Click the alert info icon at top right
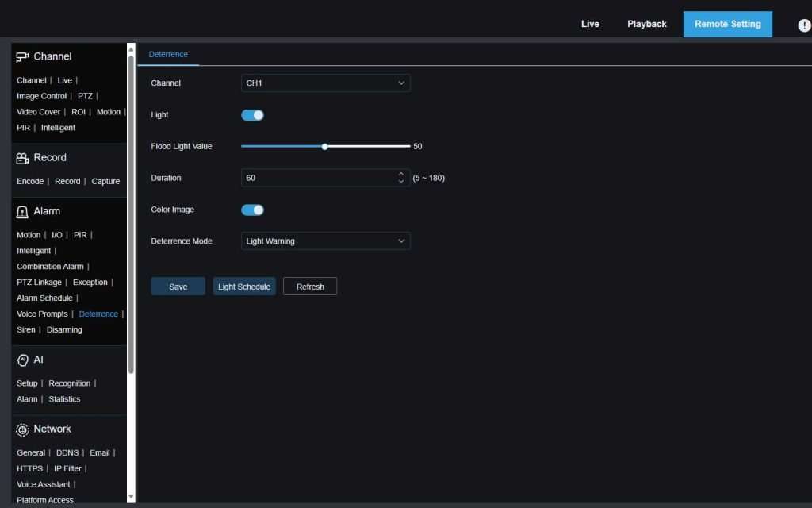This screenshot has height=508, width=812. 804,25
